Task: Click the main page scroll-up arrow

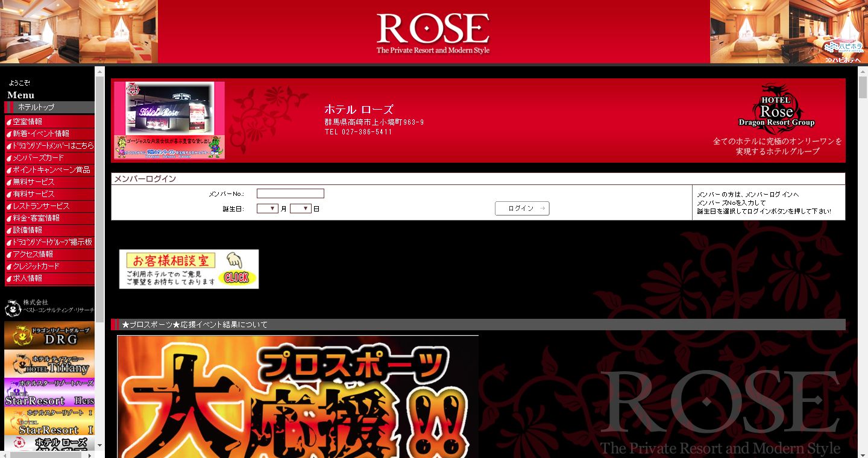Action: coord(863,71)
